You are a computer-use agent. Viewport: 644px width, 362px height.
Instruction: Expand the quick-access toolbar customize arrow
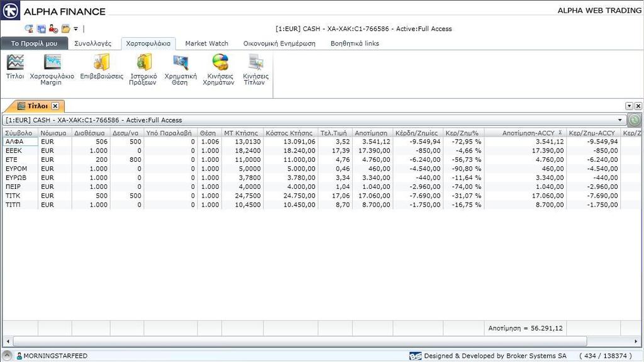click(76, 29)
